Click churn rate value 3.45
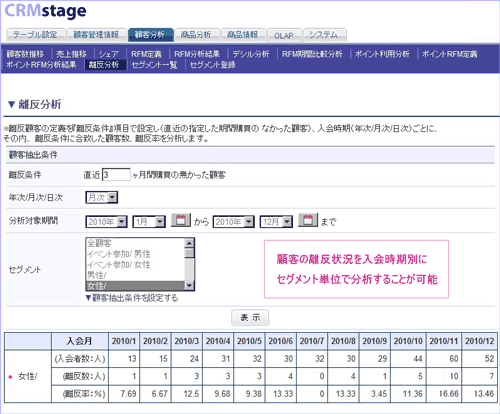Screen dimensions: 500x414 [379, 394]
